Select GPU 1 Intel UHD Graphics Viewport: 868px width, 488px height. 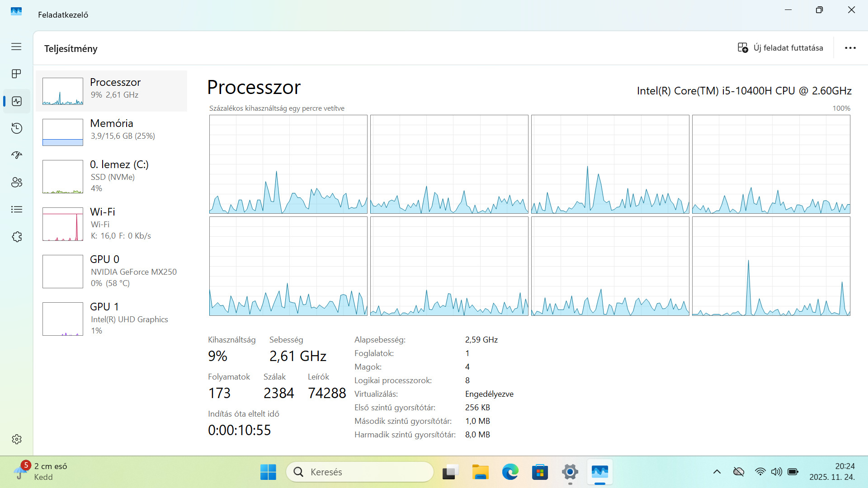coord(111,319)
